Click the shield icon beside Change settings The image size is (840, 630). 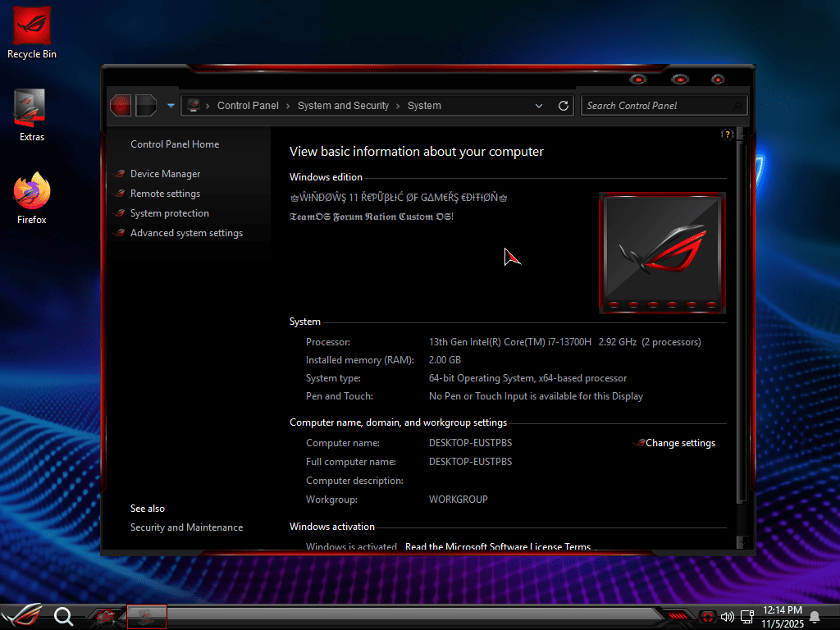[639, 443]
